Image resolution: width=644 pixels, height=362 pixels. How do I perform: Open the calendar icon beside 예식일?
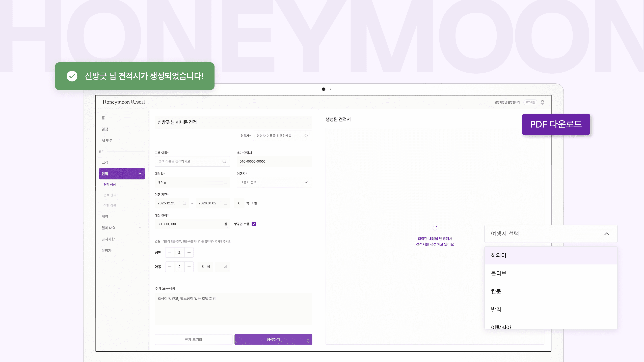tap(225, 182)
